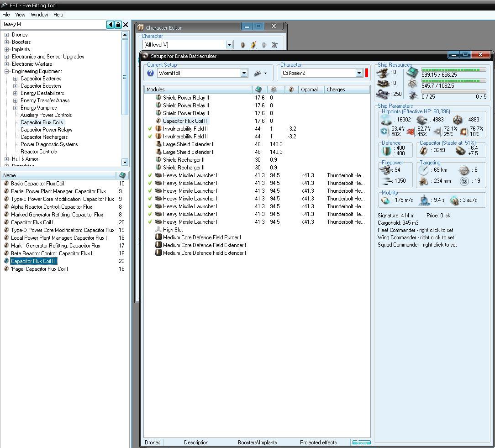Click the capacitor column icon in Modules header
Viewport: 495px width, 448px height.
tap(291, 90)
